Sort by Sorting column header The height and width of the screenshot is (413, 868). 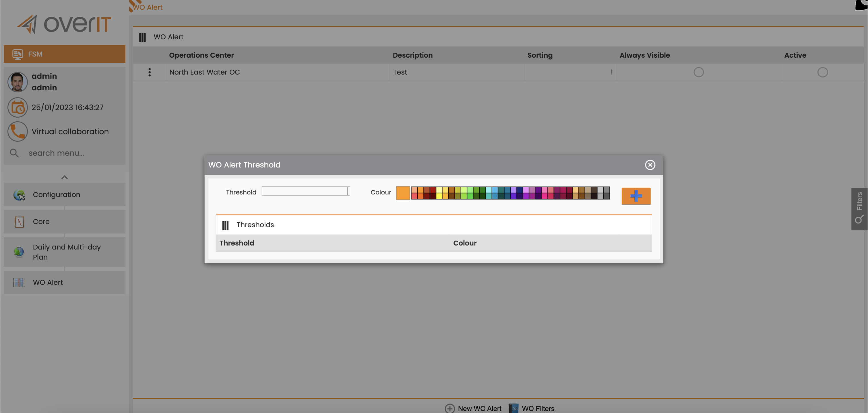click(540, 55)
